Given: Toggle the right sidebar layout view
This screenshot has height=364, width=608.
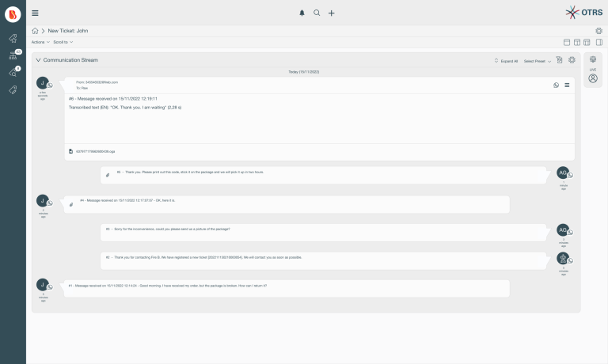Looking at the screenshot, I should click(598, 42).
